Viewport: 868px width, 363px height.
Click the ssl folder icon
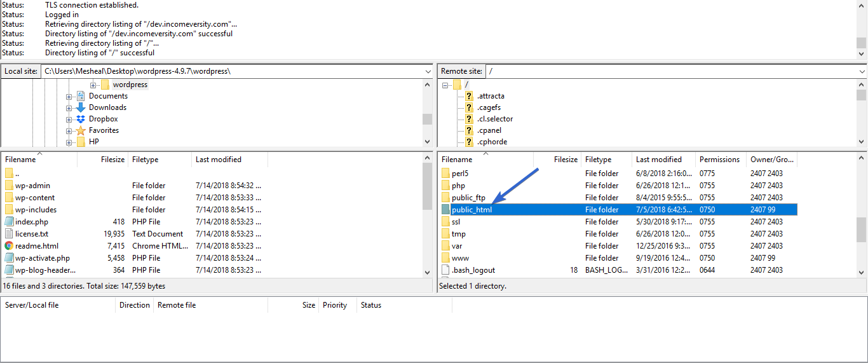coord(445,222)
